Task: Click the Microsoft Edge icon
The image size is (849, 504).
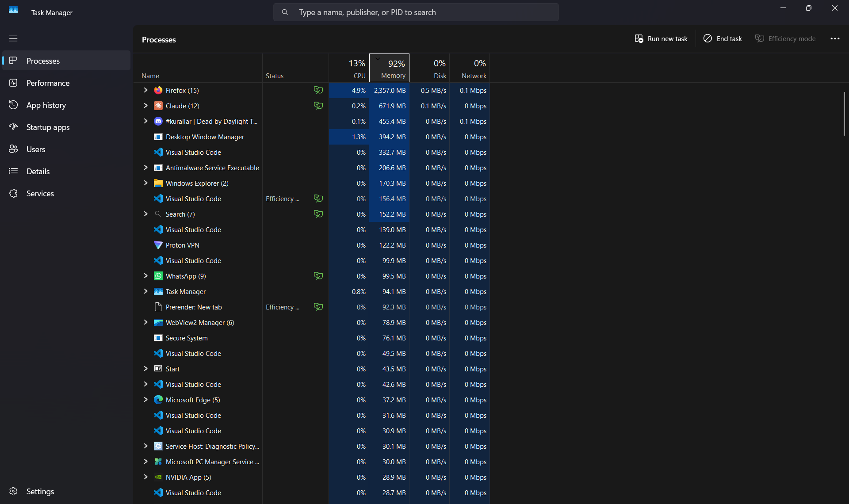Action: click(x=158, y=400)
